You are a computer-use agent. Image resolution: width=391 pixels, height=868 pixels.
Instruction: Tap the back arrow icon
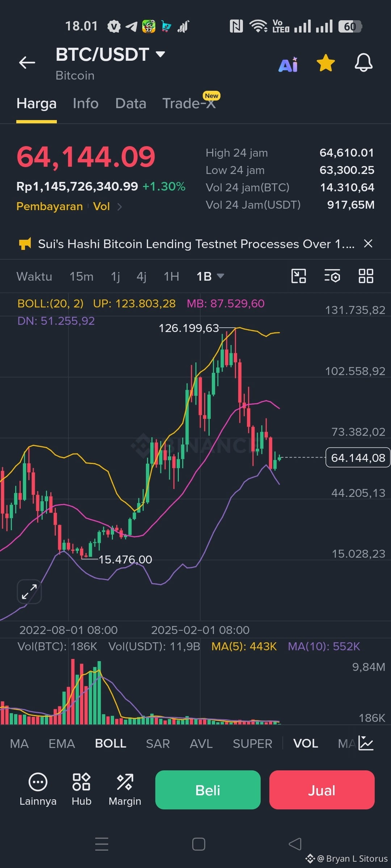click(x=27, y=63)
